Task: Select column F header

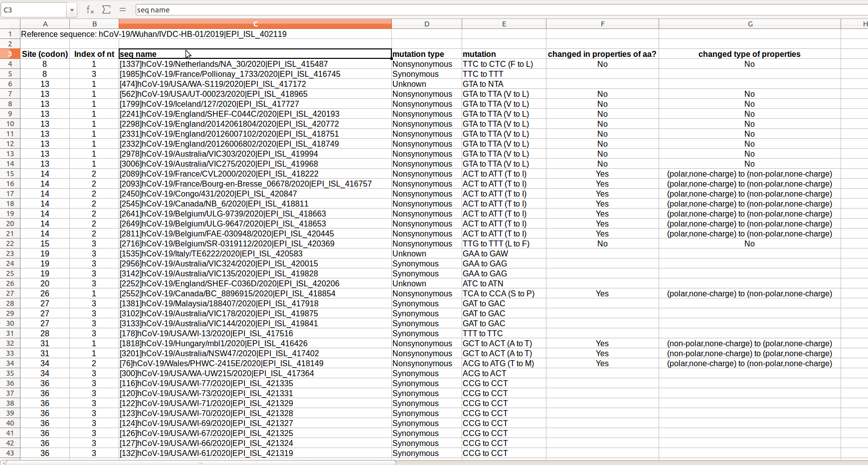Action: click(602, 24)
